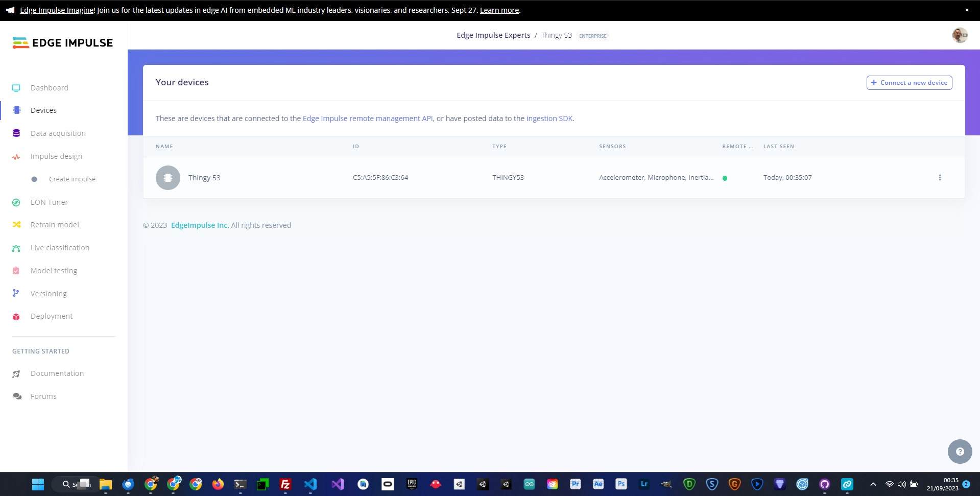
Task: Click the NAME column header
Action: pyautogui.click(x=164, y=147)
